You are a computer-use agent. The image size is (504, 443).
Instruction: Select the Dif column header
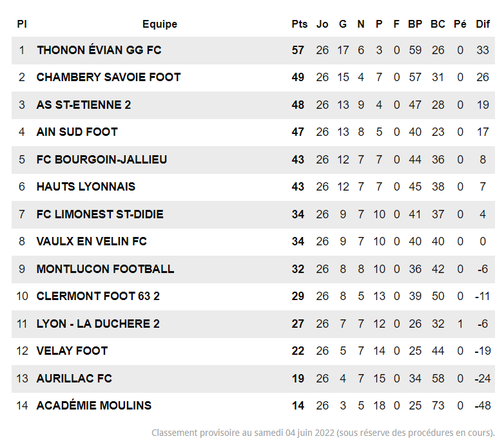point(483,24)
